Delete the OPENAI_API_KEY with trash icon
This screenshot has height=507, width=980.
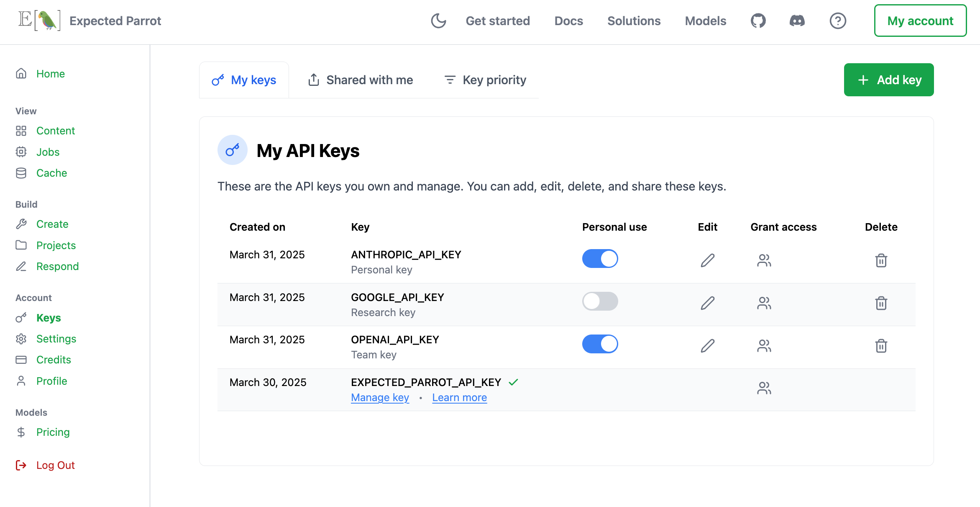click(x=881, y=346)
